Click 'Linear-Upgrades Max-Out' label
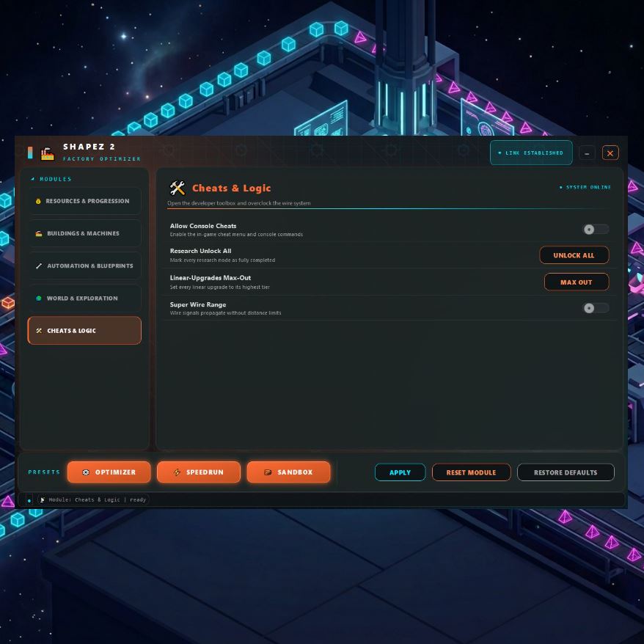 tap(211, 278)
